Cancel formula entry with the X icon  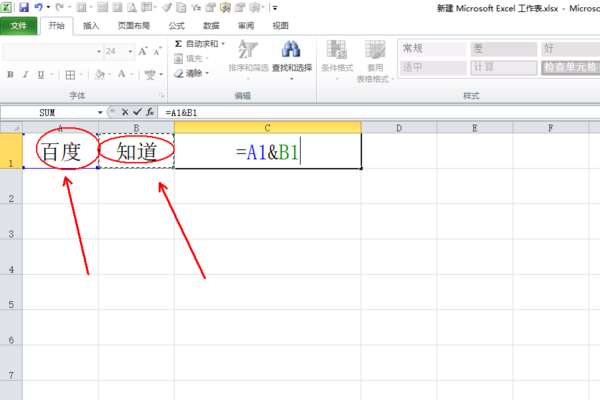point(125,112)
